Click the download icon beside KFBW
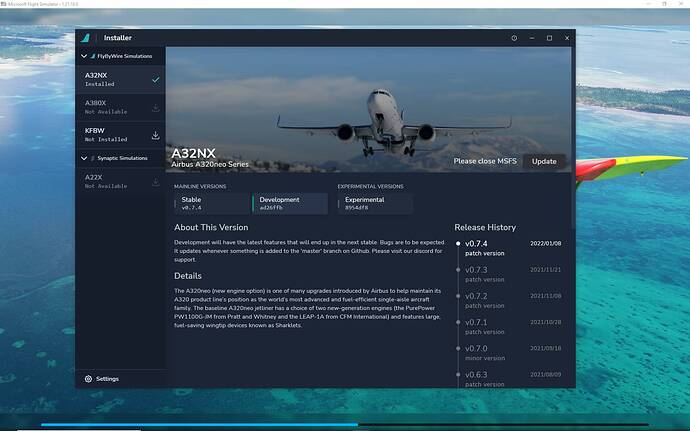This screenshot has width=690, height=431. (x=155, y=135)
